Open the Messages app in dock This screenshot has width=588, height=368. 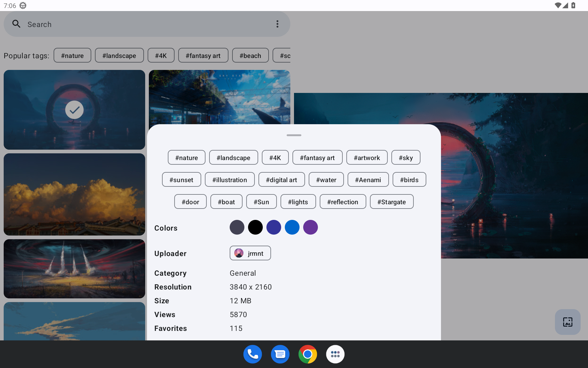pyautogui.click(x=280, y=354)
